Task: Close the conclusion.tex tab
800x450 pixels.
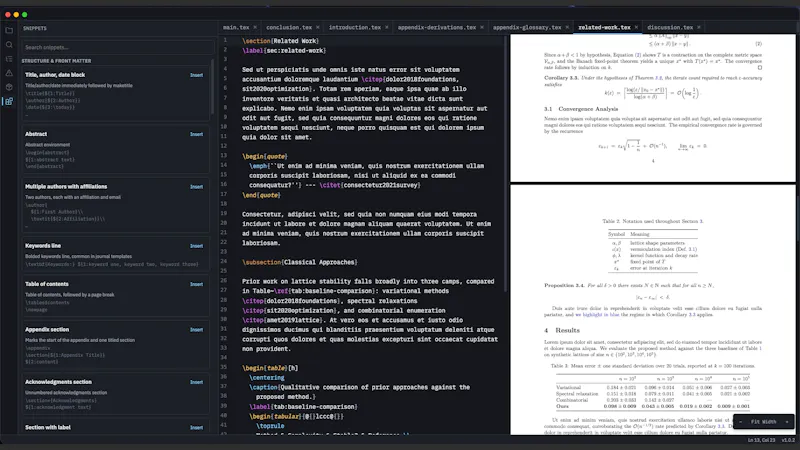Action: click(317, 28)
